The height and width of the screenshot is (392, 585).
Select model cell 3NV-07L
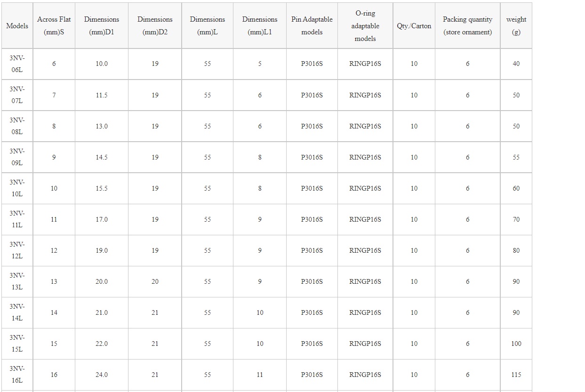pyautogui.click(x=17, y=95)
